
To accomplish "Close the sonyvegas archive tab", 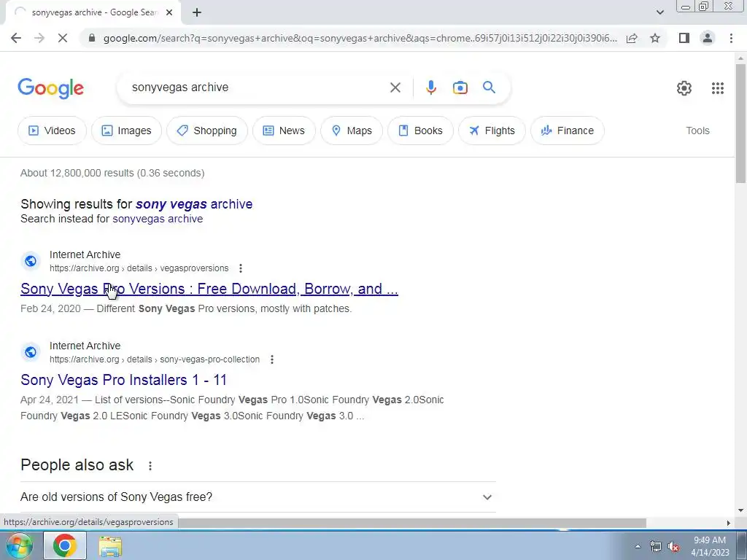I will (169, 13).
